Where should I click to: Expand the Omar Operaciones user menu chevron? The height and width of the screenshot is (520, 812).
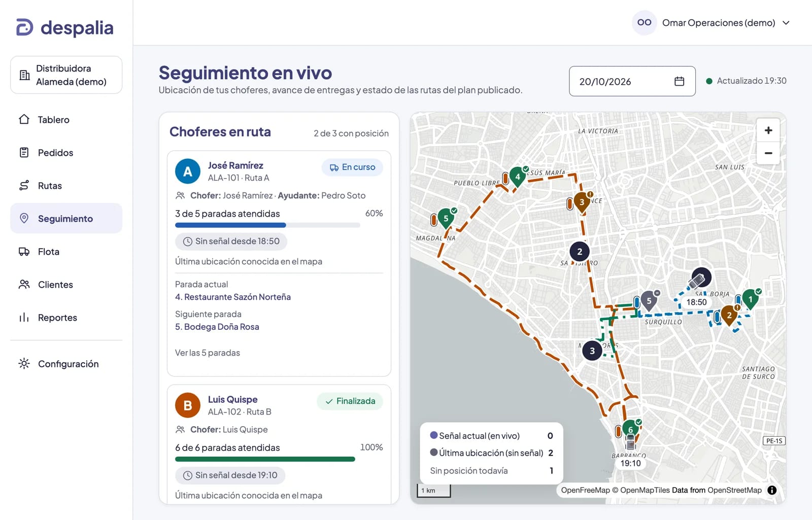tap(786, 23)
